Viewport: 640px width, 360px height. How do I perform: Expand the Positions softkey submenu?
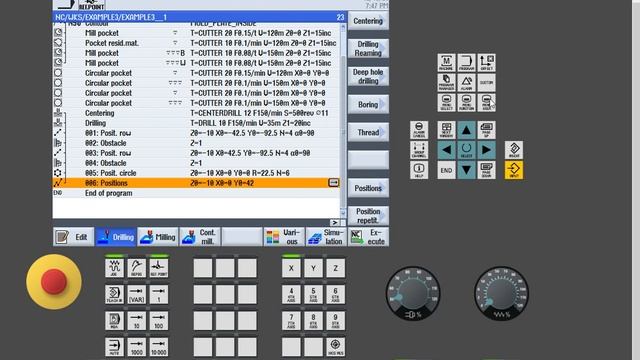[368, 188]
